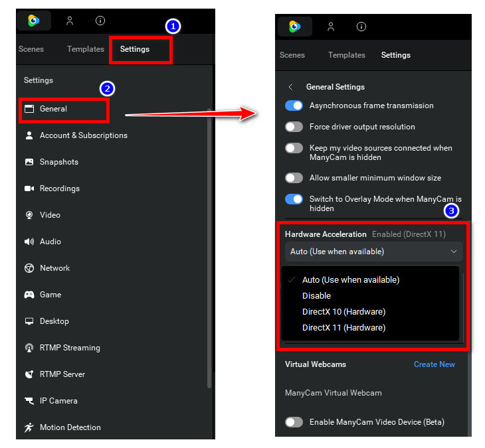
Task: Select Disable in hardware acceleration list
Action: pos(316,296)
